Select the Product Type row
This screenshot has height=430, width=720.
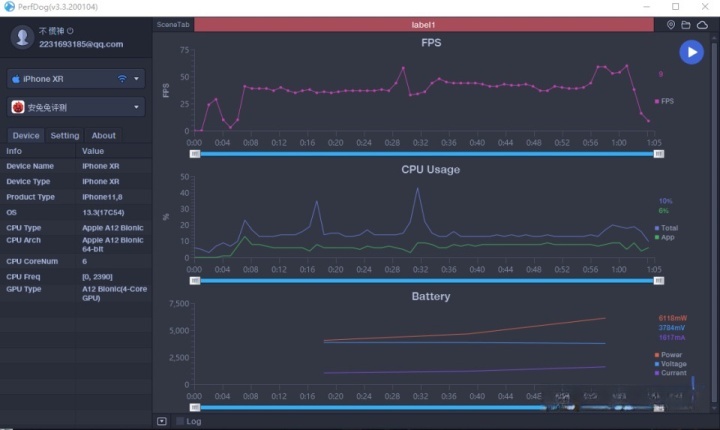point(76,197)
